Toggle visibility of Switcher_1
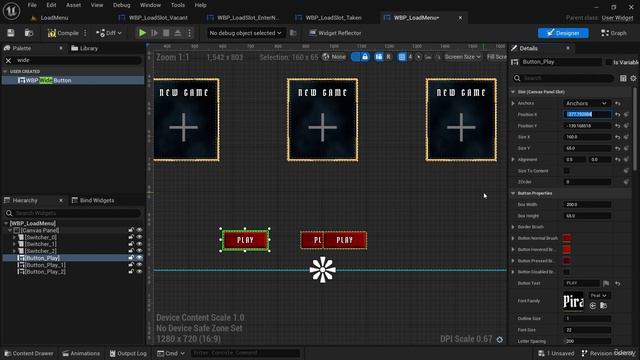Screen dimensions: 640x360 click(140, 244)
